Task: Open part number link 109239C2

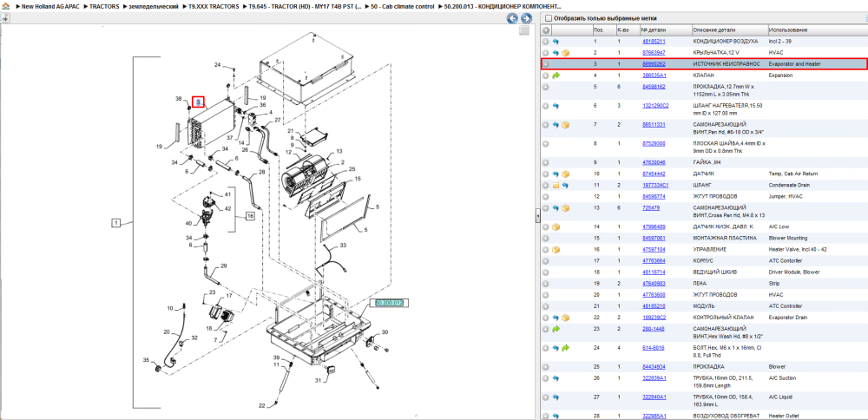Action: pos(654,318)
